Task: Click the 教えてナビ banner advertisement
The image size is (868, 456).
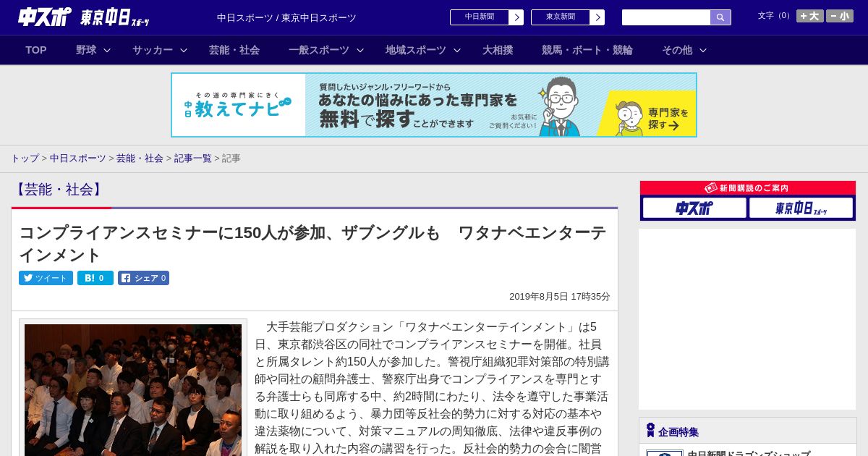Action: [x=434, y=105]
